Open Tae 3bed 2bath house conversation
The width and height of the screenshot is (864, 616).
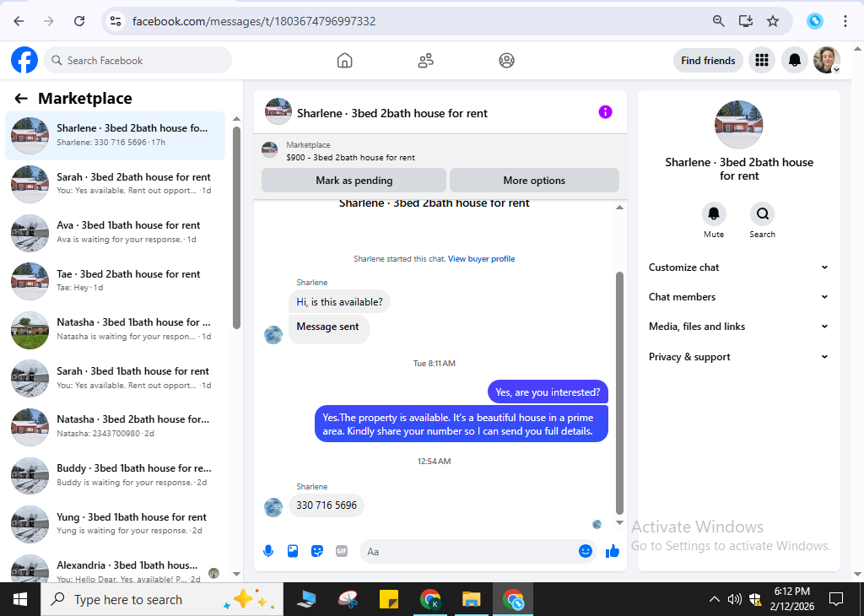point(115,280)
